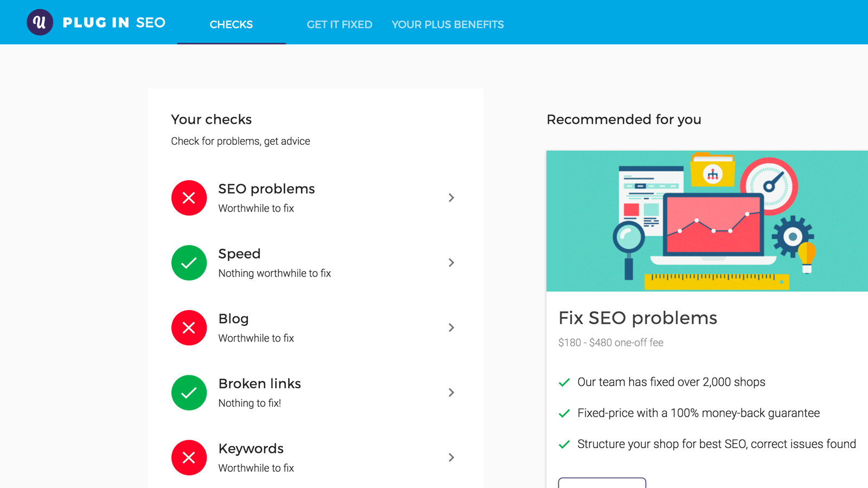This screenshot has width=868, height=488.
Task: Click the checkmark beside 'Fixed-price with a 100% money-back guarantee'
Action: coord(564,413)
